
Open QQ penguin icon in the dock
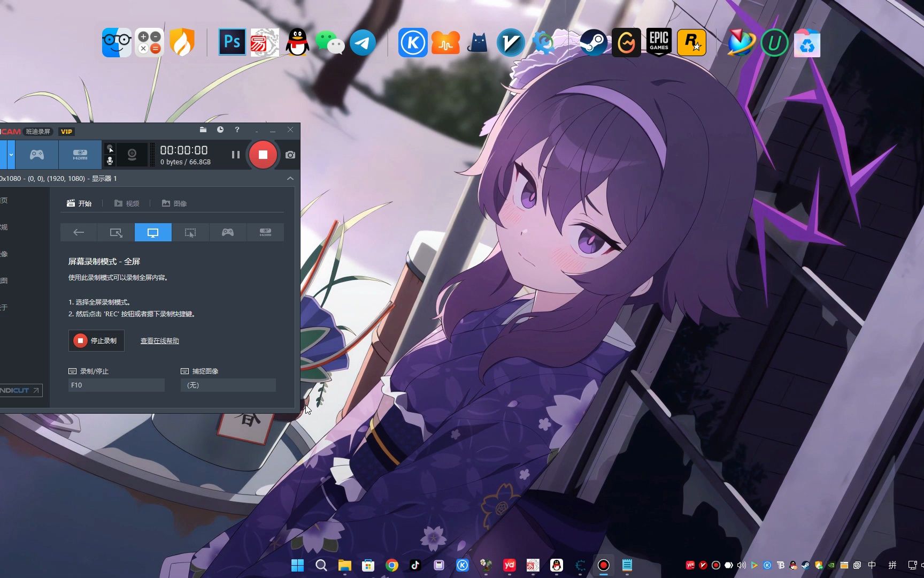coord(297,42)
